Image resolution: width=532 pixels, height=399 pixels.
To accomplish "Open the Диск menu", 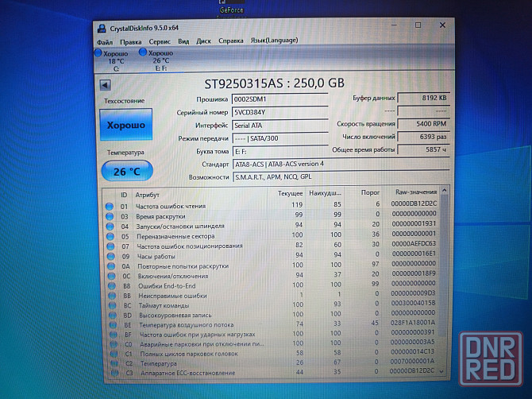I will pyautogui.click(x=203, y=41).
